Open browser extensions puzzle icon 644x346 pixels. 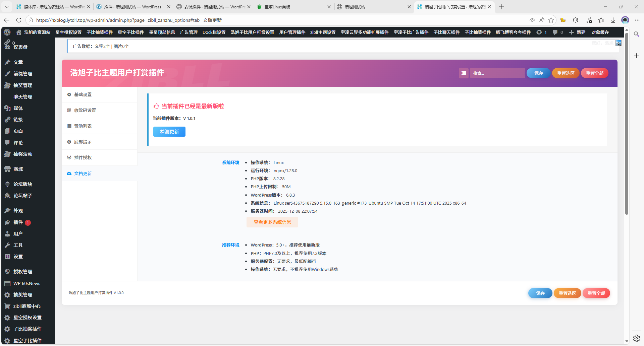(576, 20)
